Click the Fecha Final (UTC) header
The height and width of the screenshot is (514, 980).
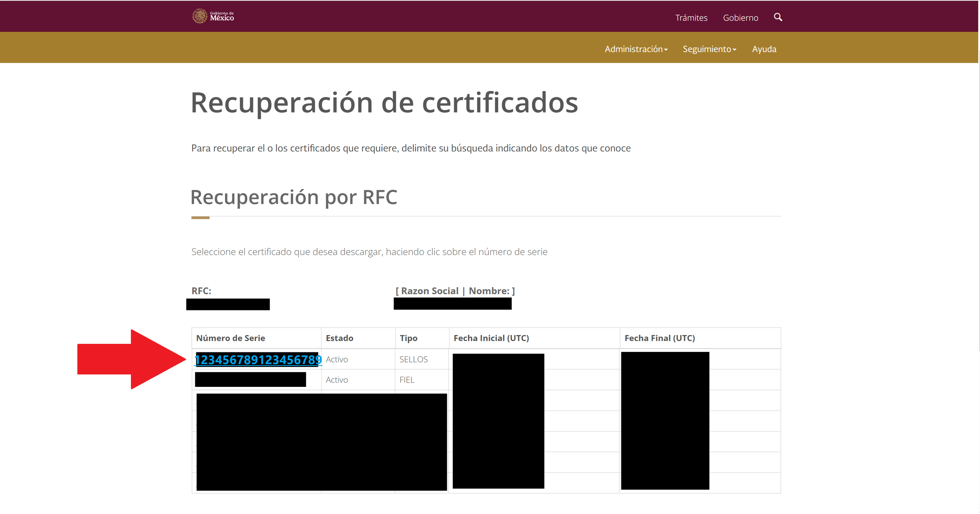click(659, 338)
